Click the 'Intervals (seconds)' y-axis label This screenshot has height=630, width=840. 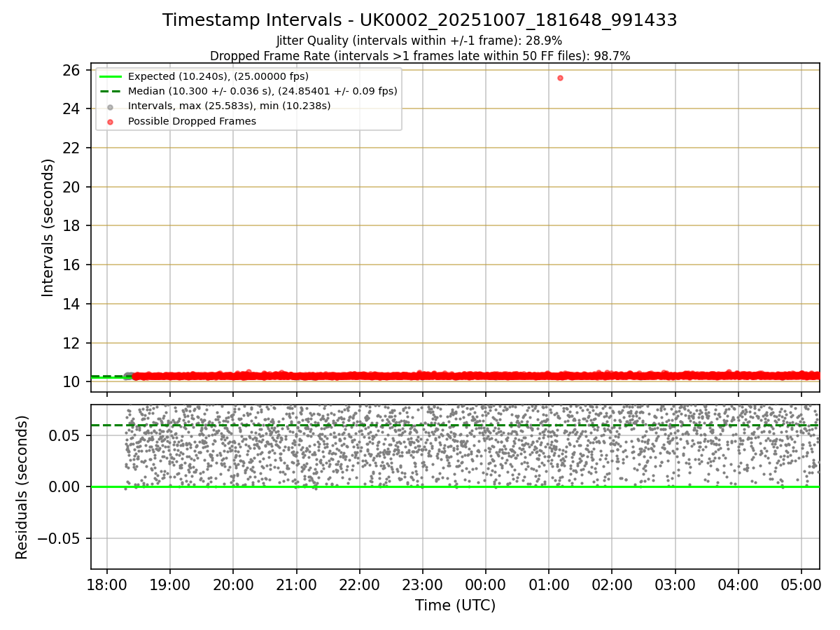[x=48, y=227]
